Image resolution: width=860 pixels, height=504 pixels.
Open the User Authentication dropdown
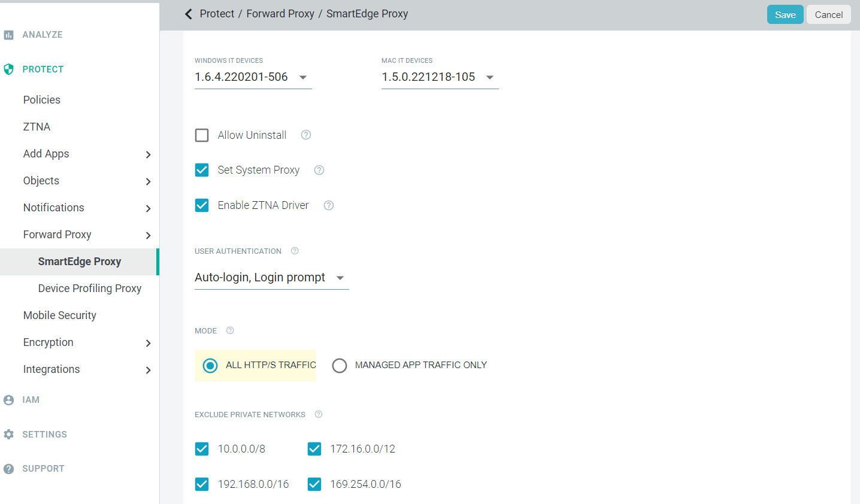click(340, 278)
